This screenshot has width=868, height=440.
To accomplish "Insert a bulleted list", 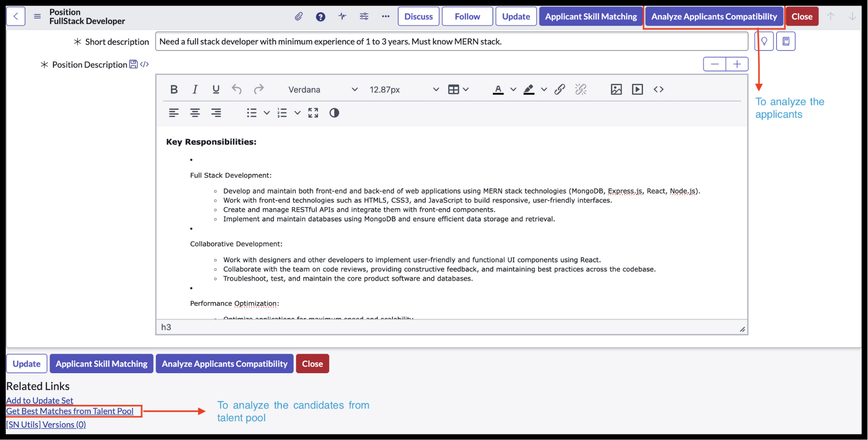I will [x=251, y=113].
